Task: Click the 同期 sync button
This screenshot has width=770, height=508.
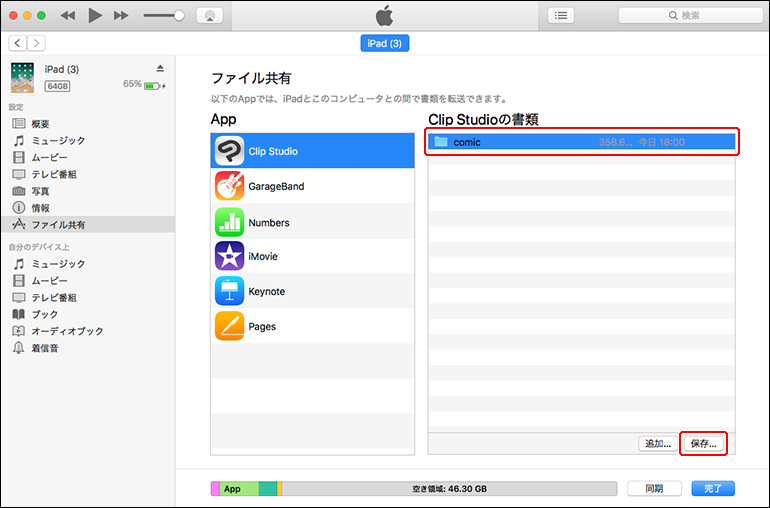Action: (654, 488)
